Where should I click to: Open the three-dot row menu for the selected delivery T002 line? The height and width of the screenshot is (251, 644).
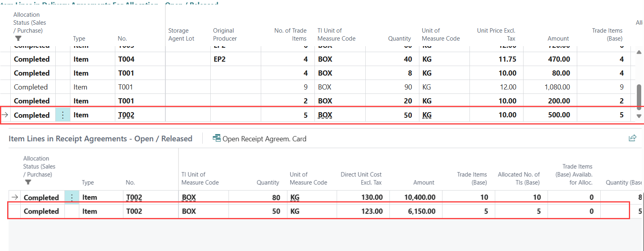point(63,115)
